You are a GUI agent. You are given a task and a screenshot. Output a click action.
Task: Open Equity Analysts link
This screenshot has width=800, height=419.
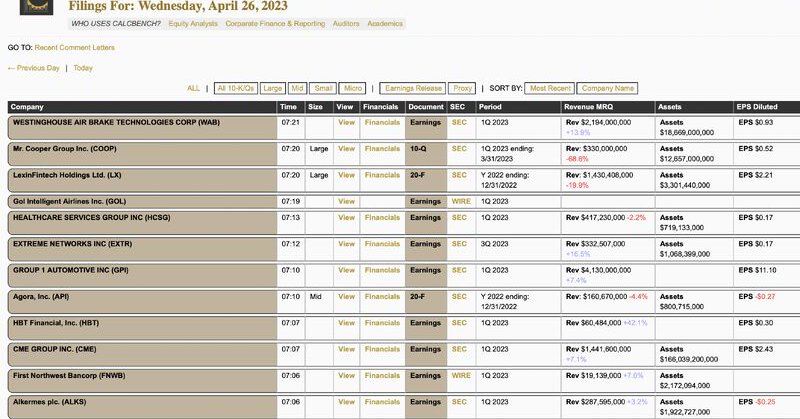193,23
